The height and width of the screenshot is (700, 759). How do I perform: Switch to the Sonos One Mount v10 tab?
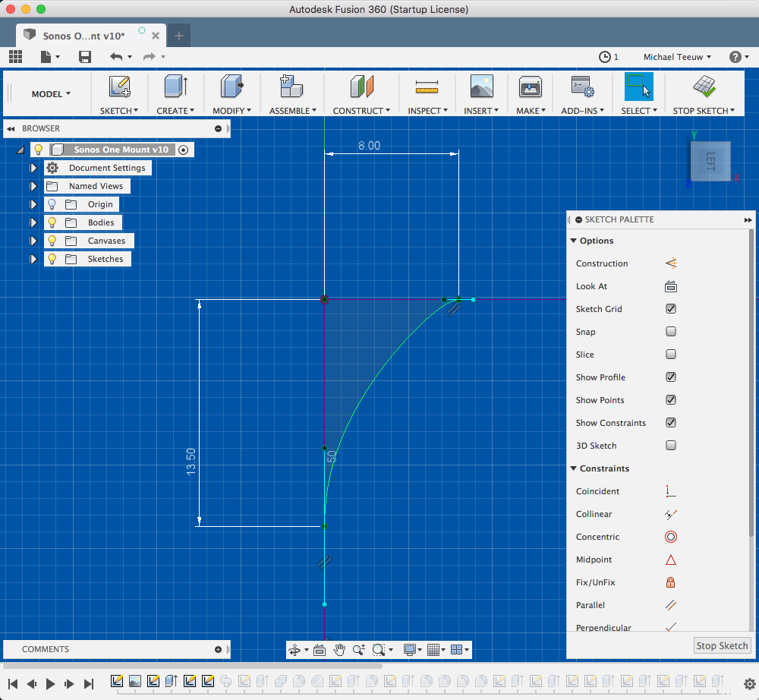point(83,36)
